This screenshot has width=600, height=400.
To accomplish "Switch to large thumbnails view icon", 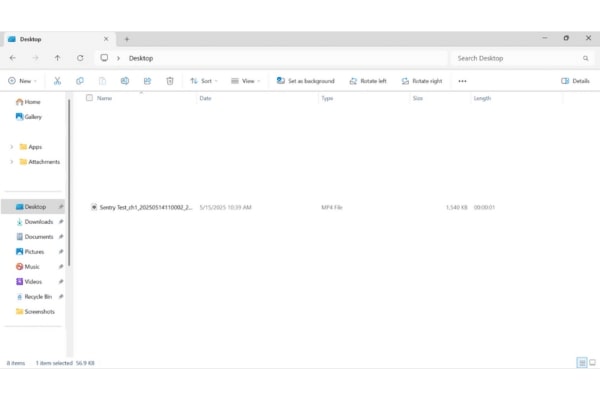I will 592,362.
